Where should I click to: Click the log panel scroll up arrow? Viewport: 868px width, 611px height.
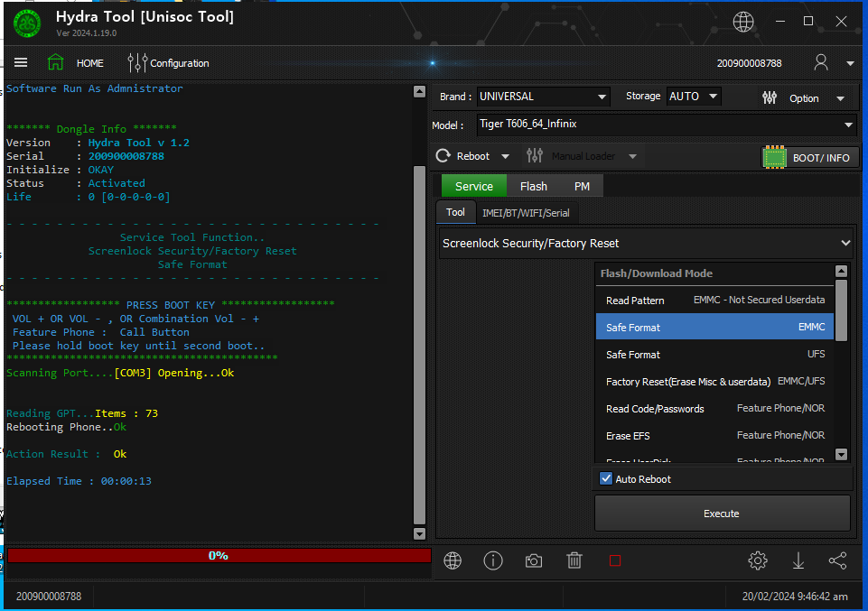(x=420, y=92)
